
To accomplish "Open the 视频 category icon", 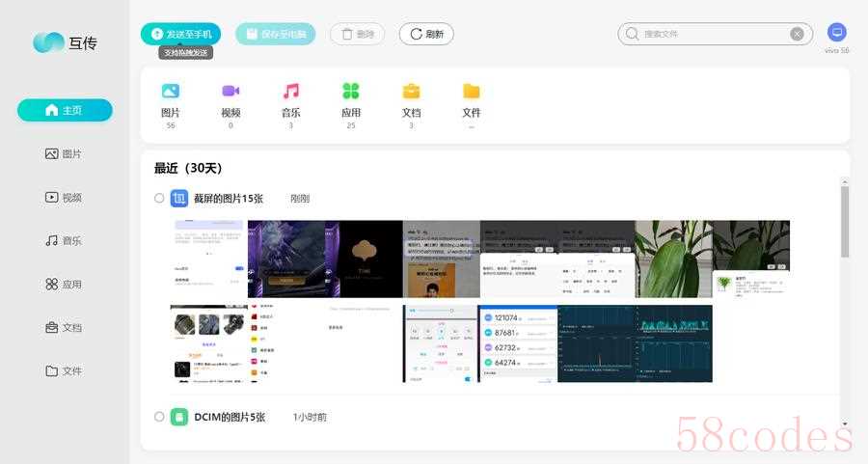I will 231,92.
